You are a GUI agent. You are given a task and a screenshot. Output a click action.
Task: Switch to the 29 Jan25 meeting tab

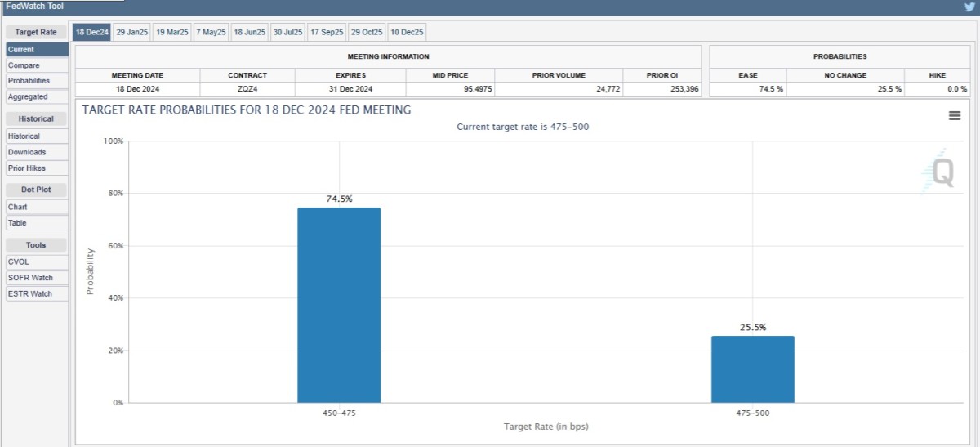[131, 32]
